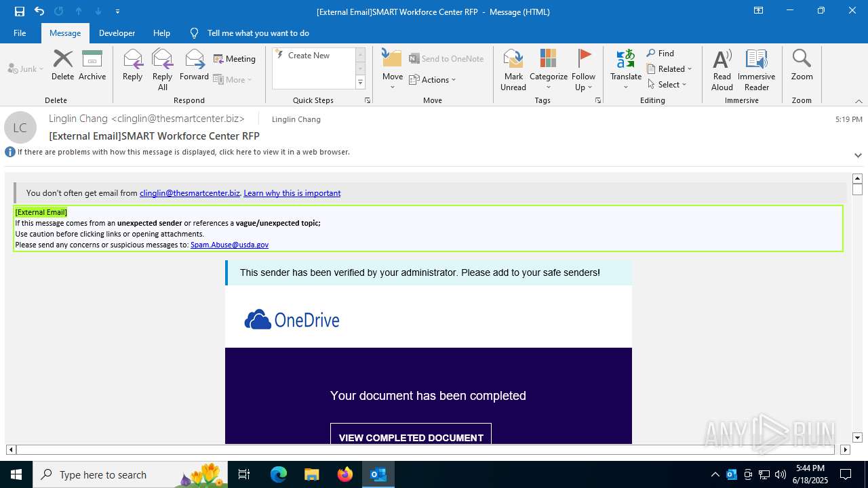
Task: Open Immersive Reader
Action: [x=757, y=69]
